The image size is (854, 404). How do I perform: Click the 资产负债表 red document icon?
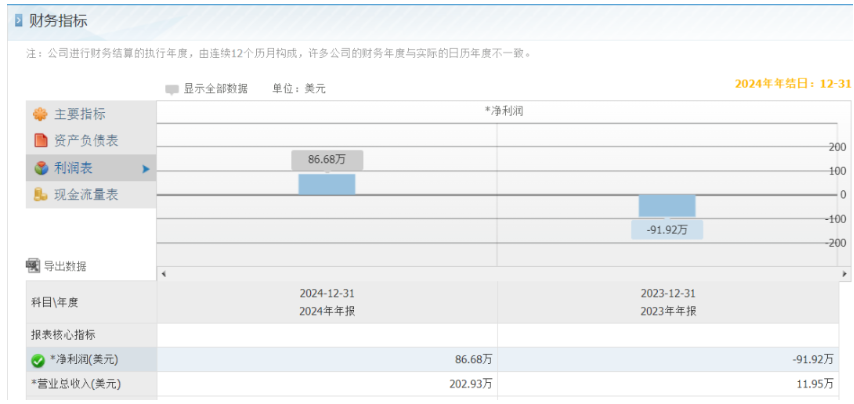point(41,141)
